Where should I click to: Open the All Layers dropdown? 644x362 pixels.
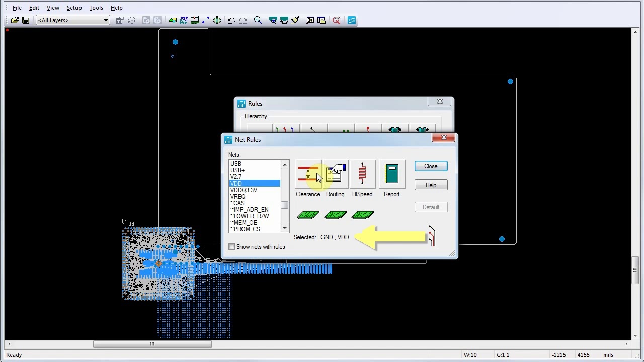click(x=73, y=20)
